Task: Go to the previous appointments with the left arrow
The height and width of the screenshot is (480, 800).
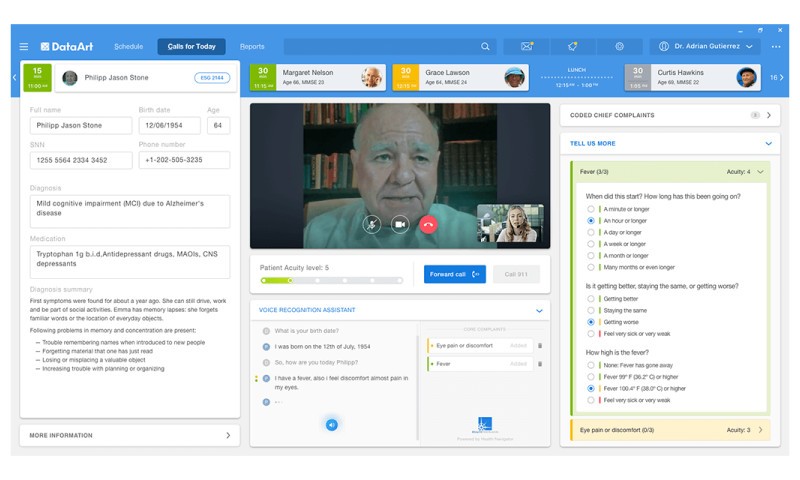Action: coord(14,78)
